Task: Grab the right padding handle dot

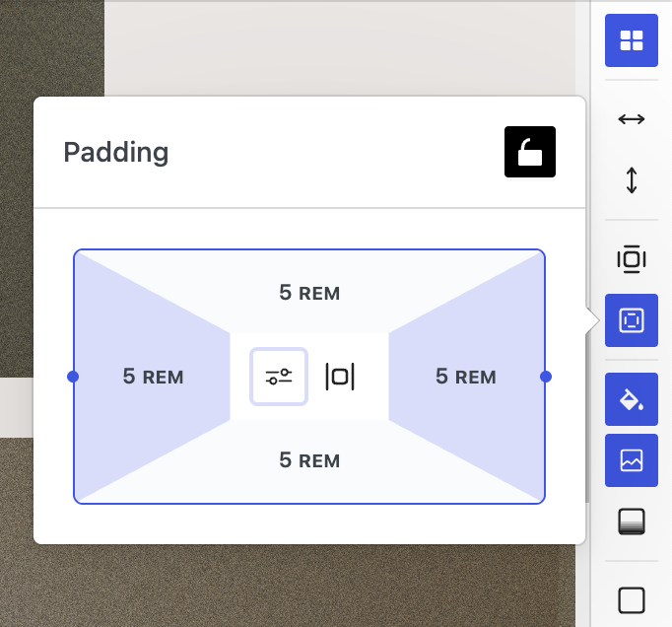Action: 546,377
